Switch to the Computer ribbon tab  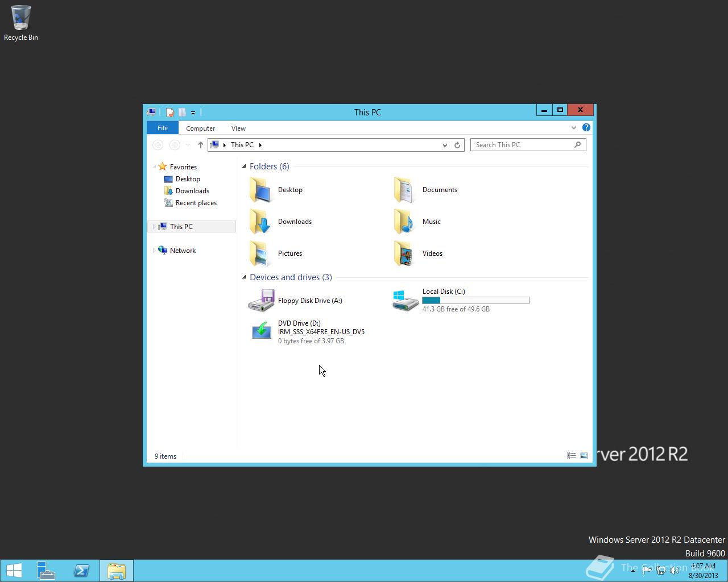pyautogui.click(x=200, y=128)
